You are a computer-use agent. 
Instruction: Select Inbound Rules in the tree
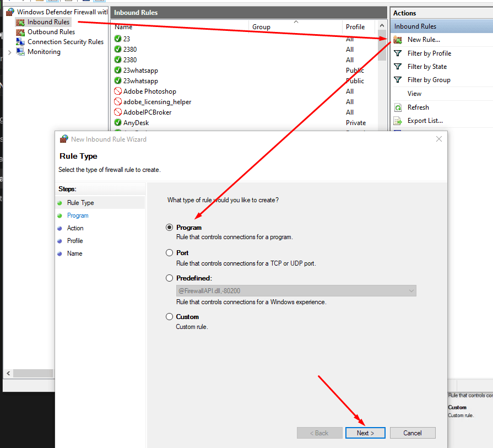click(x=48, y=22)
